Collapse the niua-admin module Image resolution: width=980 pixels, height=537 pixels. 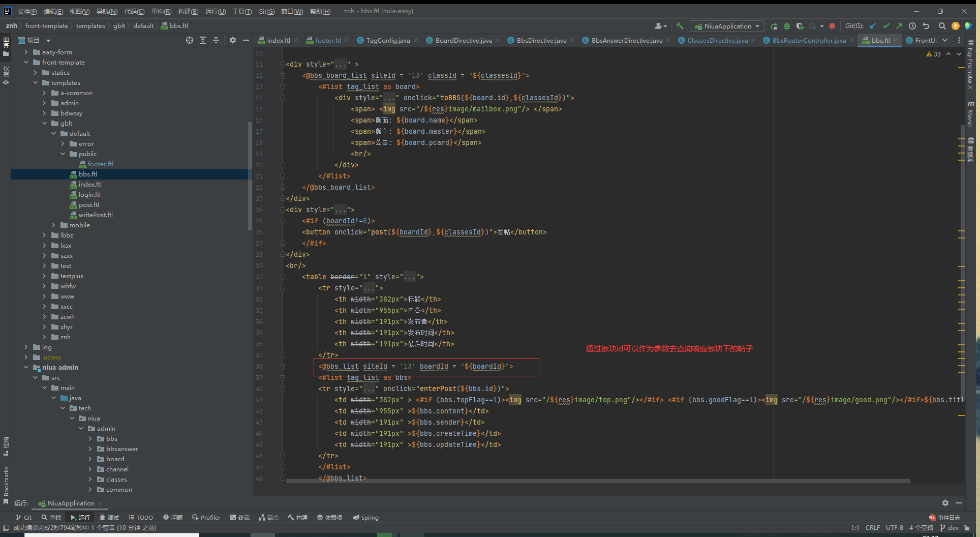point(26,367)
